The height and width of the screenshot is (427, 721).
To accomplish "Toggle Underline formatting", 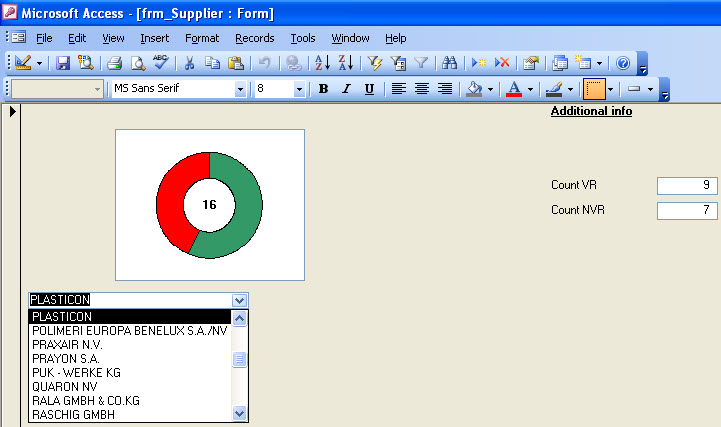I will point(369,89).
